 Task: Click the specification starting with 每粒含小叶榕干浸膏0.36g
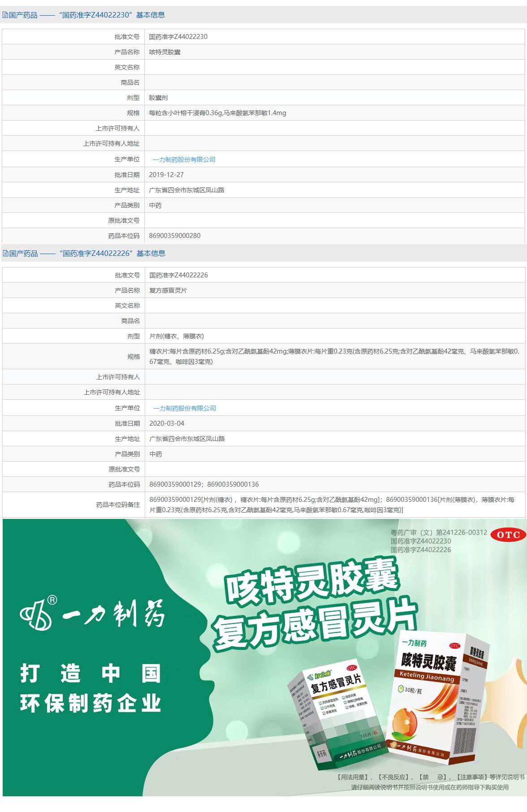coord(217,113)
